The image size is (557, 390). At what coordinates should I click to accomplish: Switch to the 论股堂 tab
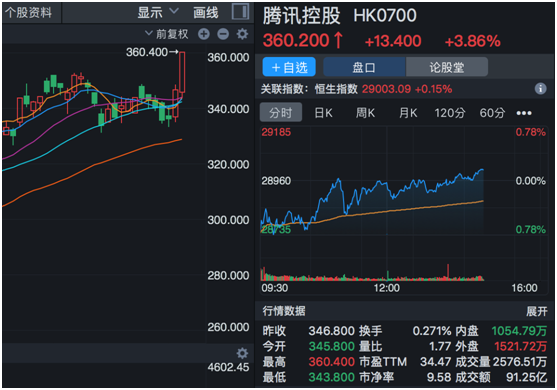click(x=447, y=67)
